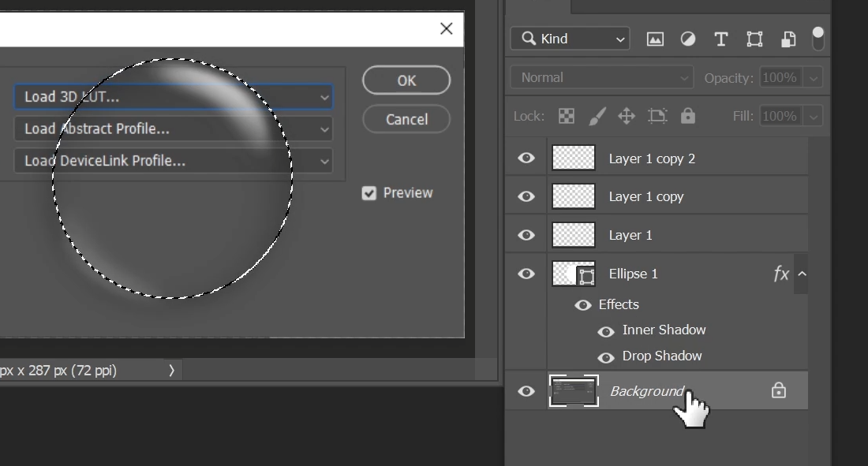The image size is (868, 466).
Task: Click the lock all padlock icon
Action: [687, 116]
